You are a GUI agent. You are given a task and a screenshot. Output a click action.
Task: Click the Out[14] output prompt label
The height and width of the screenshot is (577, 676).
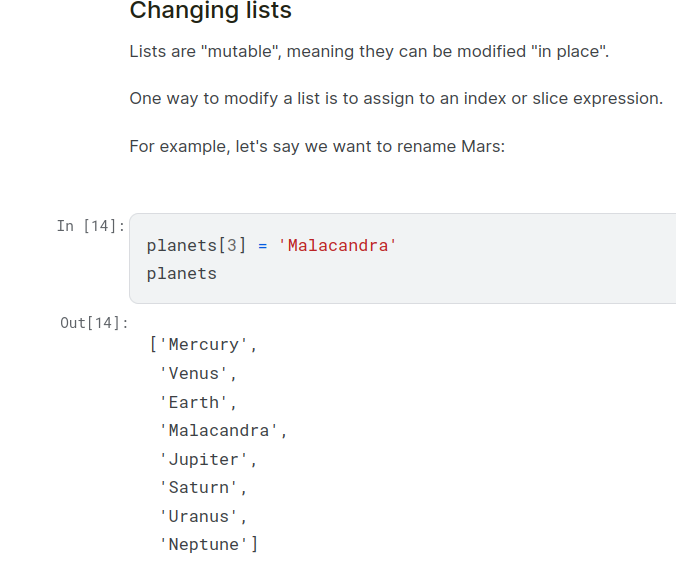coord(94,323)
